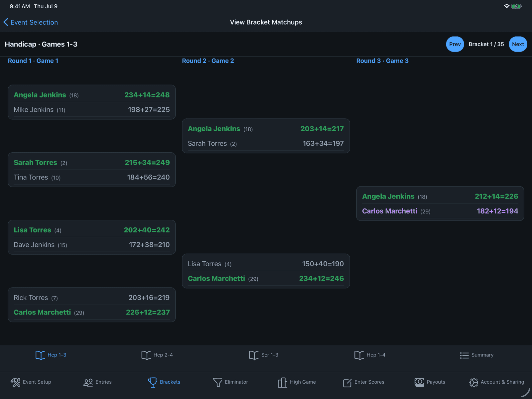
Task: Select Dave Jenkins row
Action: [x=92, y=245]
